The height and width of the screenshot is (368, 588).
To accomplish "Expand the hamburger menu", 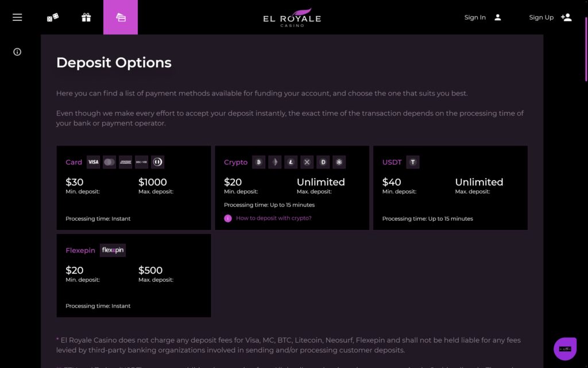I will coord(17,17).
